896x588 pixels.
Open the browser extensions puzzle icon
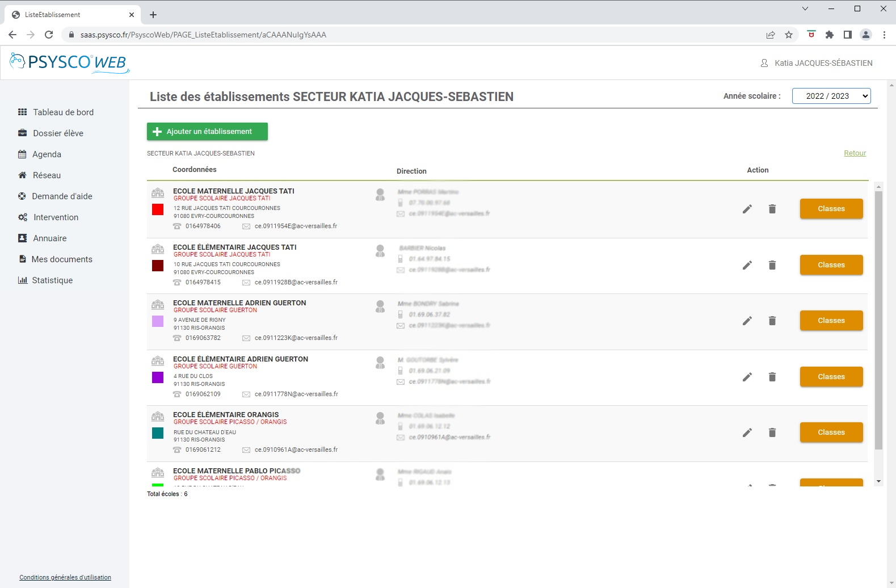[830, 35]
